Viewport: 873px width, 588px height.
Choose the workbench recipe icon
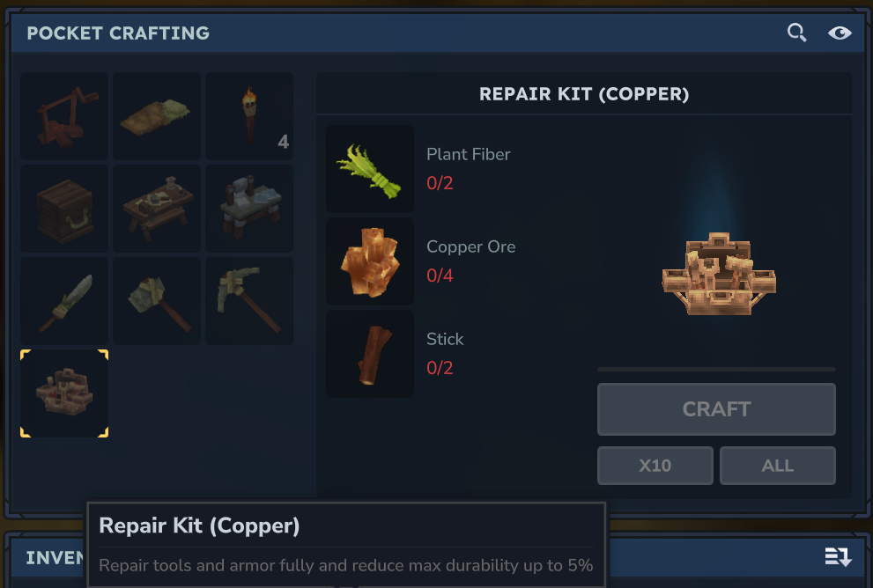tap(157, 209)
